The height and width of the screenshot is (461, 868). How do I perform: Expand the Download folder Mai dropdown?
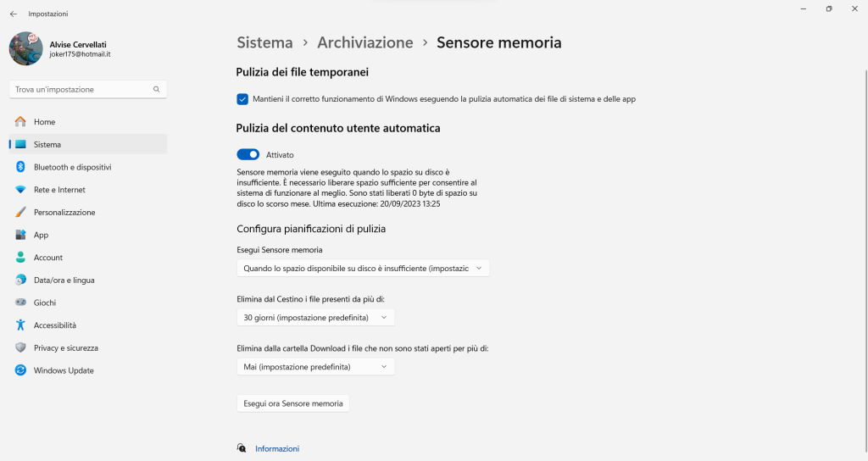pyautogui.click(x=315, y=367)
